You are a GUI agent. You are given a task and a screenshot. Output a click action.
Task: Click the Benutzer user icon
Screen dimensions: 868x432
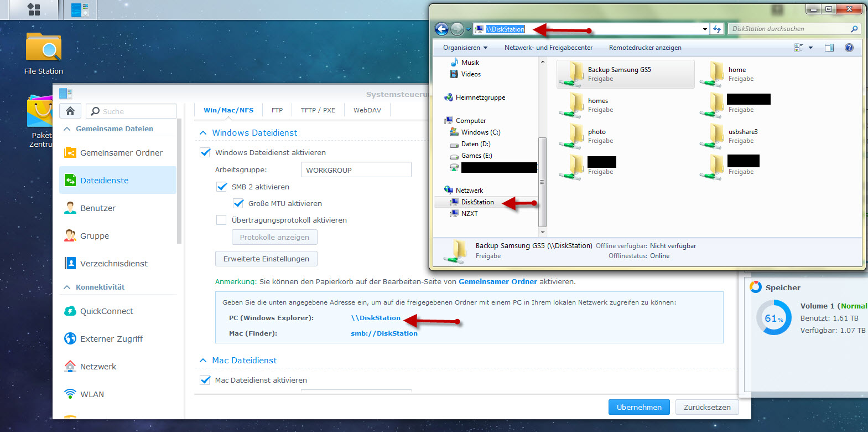click(x=70, y=208)
